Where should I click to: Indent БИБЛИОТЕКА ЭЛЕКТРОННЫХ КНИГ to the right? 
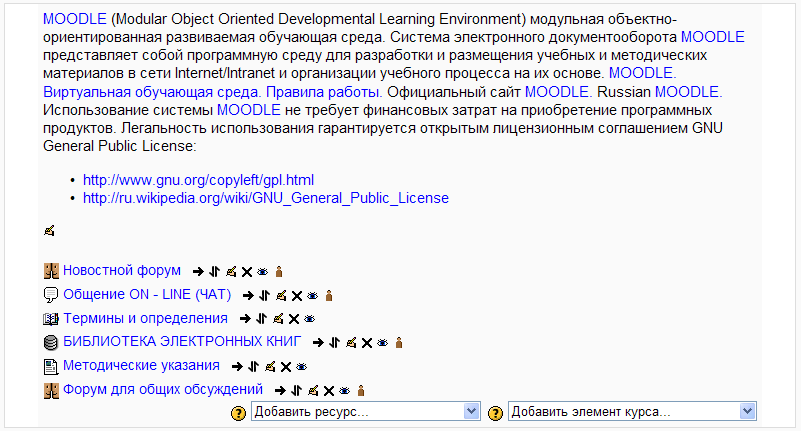click(318, 343)
